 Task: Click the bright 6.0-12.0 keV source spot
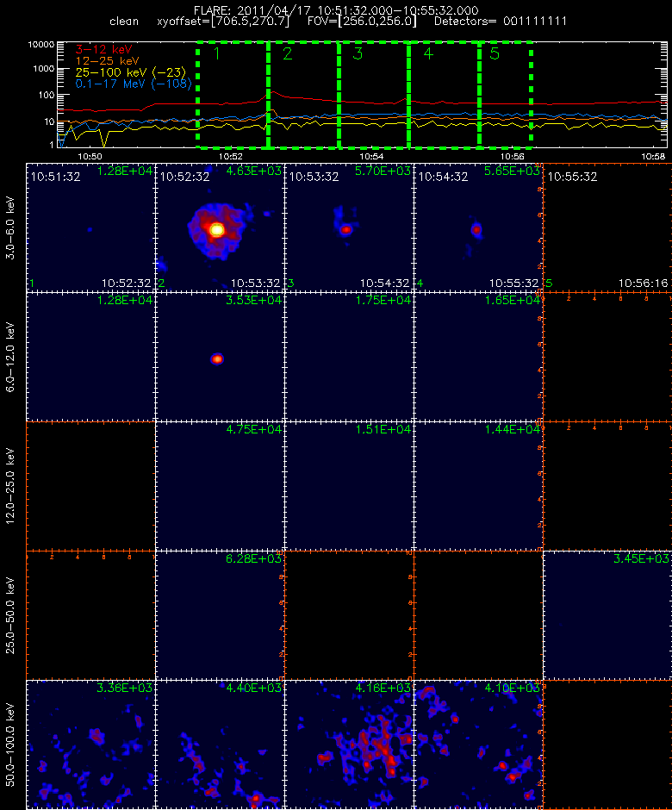tap(217, 359)
